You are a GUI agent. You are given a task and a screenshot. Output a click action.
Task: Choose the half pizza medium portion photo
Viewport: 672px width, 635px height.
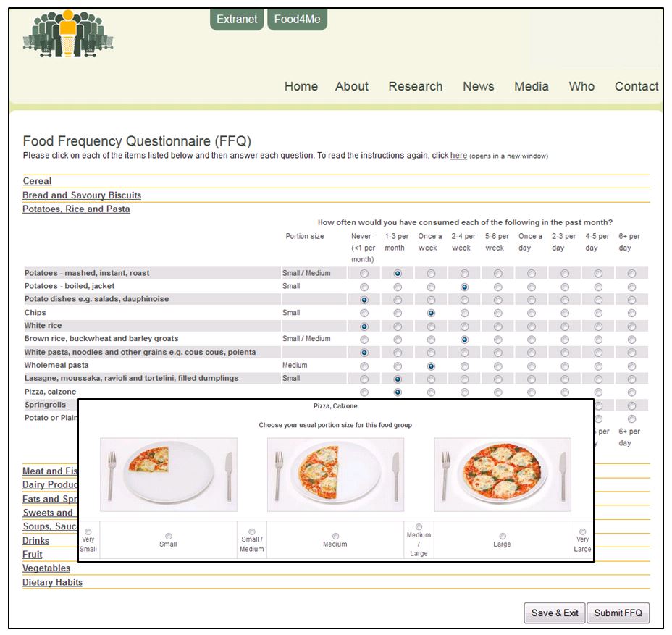tap(335, 474)
